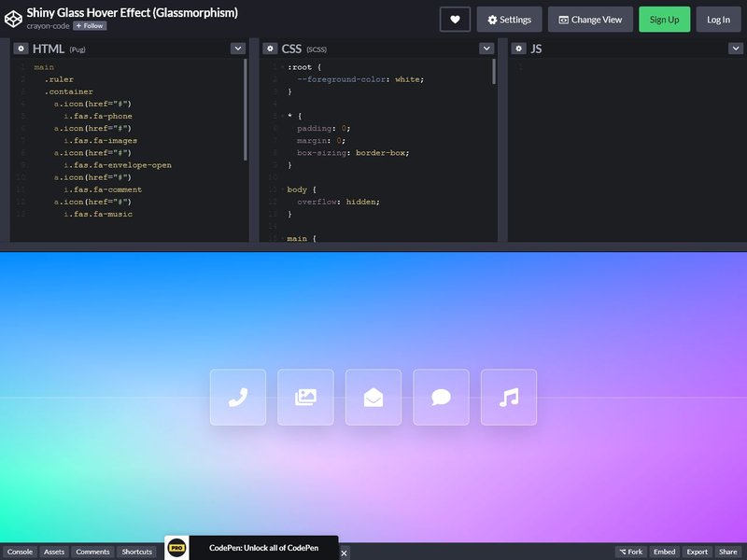Click the 'i.fas.fa-envelope-open' code line

coord(118,165)
